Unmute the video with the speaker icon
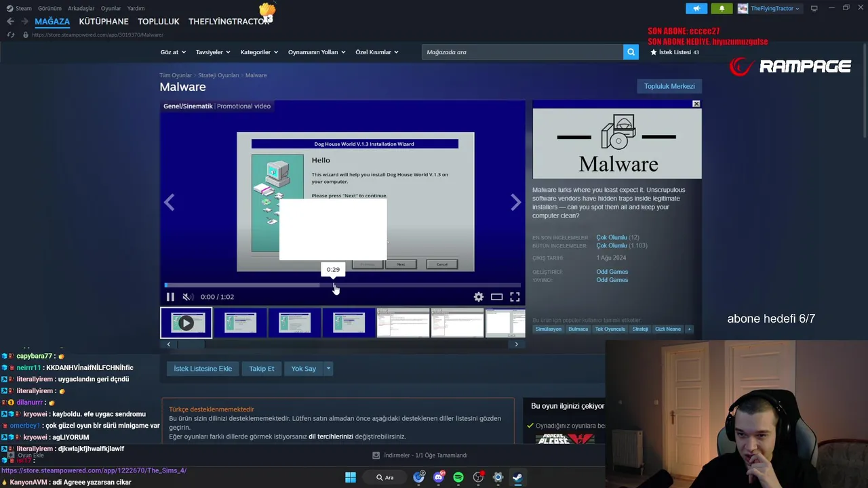868x488 pixels. pyautogui.click(x=188, y=297)
